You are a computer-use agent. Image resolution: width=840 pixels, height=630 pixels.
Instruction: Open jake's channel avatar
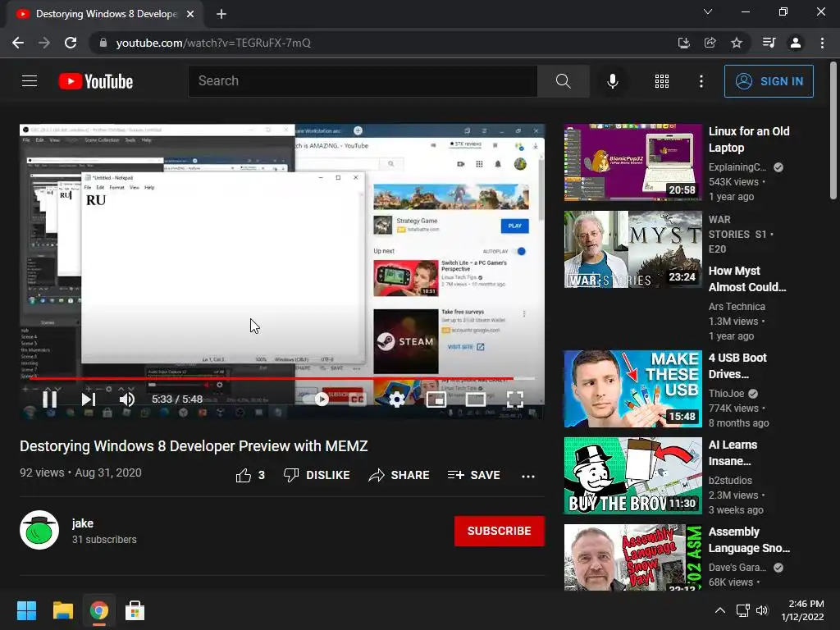(39, 531)
